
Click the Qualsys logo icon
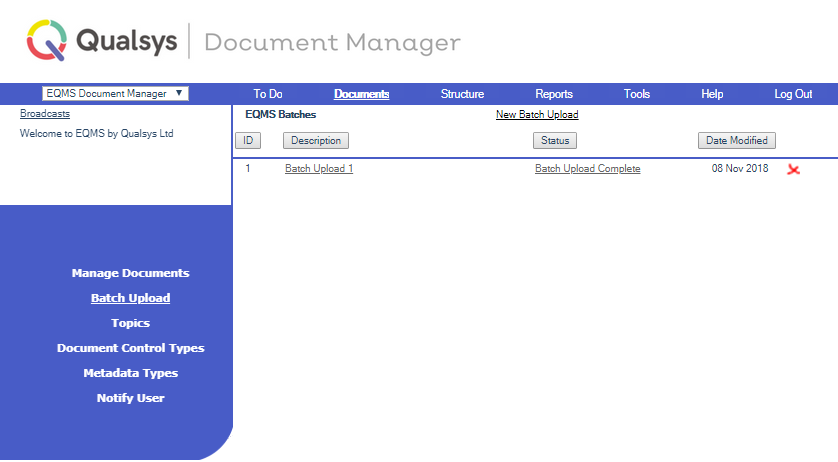47,41
